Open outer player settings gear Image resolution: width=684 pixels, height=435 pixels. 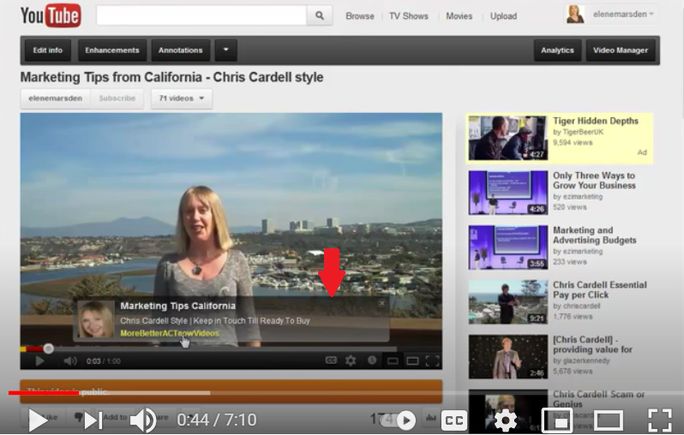(505, 420)
